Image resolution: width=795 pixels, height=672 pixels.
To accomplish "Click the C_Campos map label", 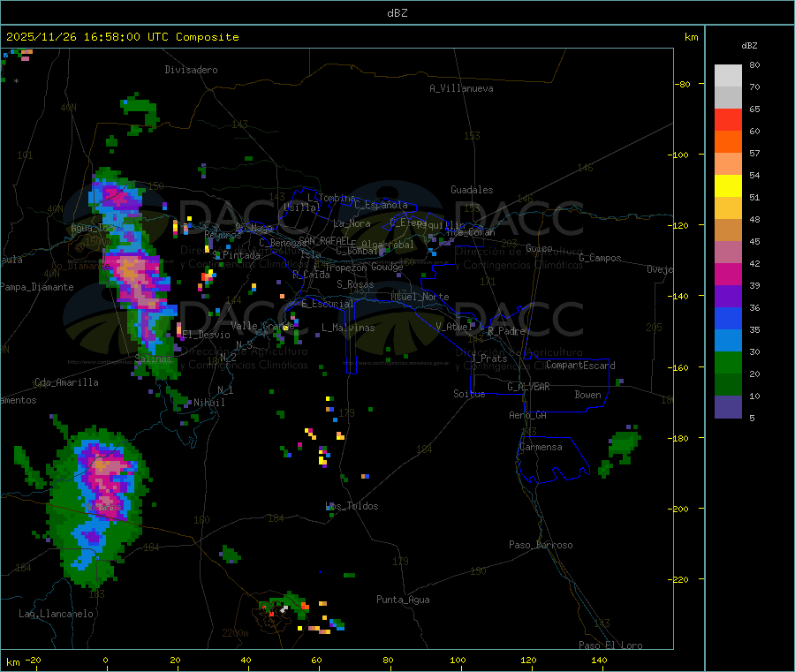I will (x=600, y=258).
